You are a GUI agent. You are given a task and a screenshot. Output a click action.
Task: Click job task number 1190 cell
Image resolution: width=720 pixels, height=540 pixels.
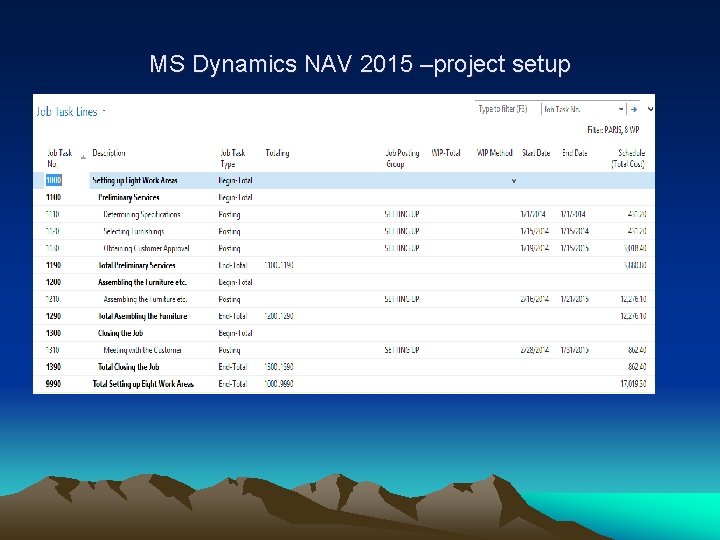click(53, 265)
